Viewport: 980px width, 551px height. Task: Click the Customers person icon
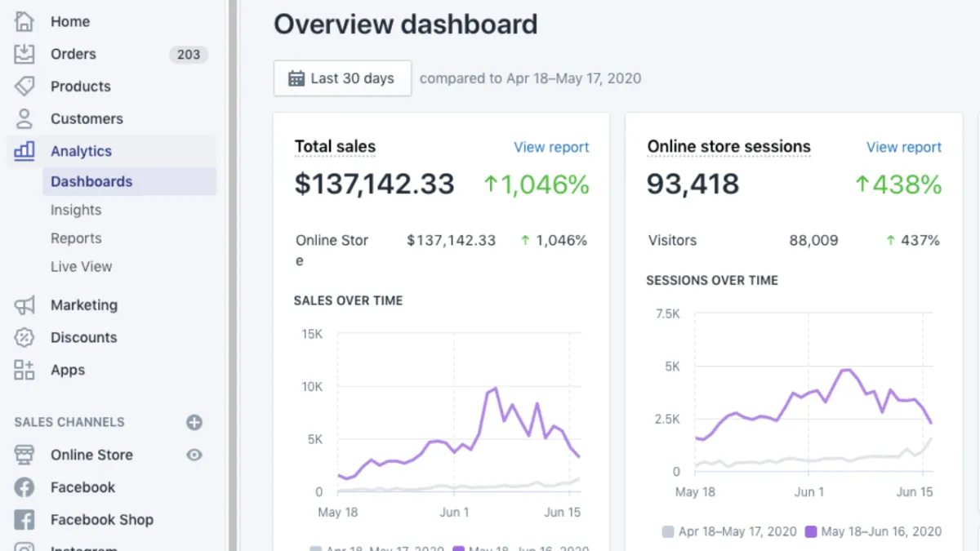click(24, 118)
